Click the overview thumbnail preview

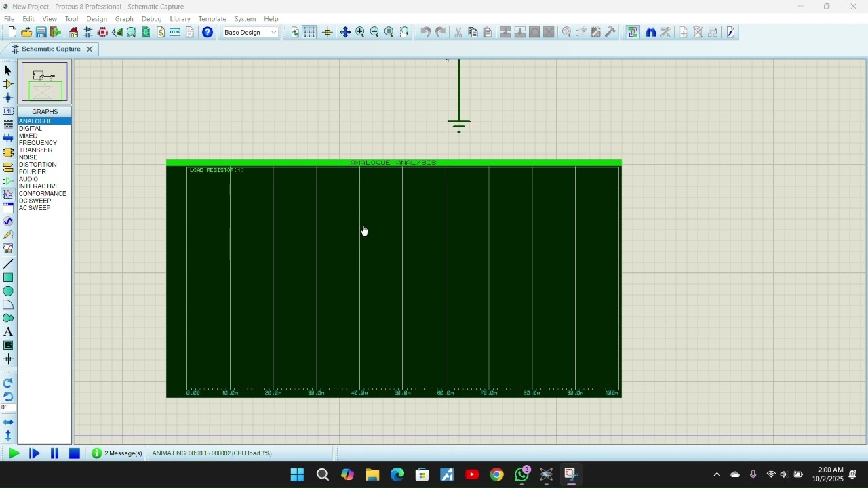click(45, 82)
